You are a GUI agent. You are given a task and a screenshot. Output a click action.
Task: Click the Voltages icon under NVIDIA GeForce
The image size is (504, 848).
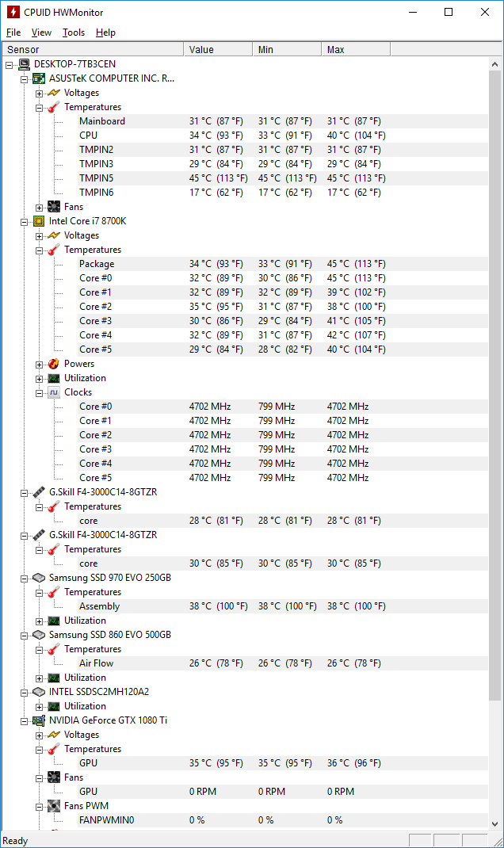click(x=54, y=735)
